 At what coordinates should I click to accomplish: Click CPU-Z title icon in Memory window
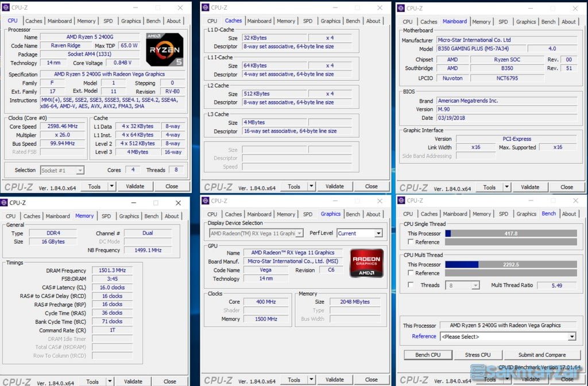pyautogui.click(x=5, y=203)
